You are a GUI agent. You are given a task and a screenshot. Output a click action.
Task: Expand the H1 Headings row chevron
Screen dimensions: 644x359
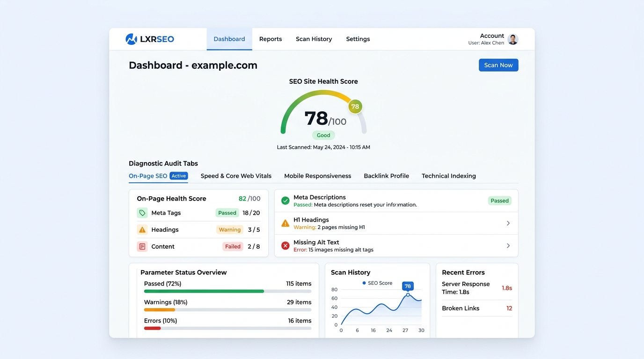(x=508, y=223)
